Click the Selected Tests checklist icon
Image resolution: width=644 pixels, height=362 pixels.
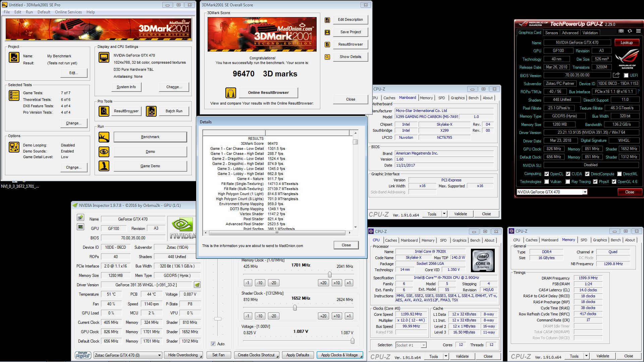(14, 96)
